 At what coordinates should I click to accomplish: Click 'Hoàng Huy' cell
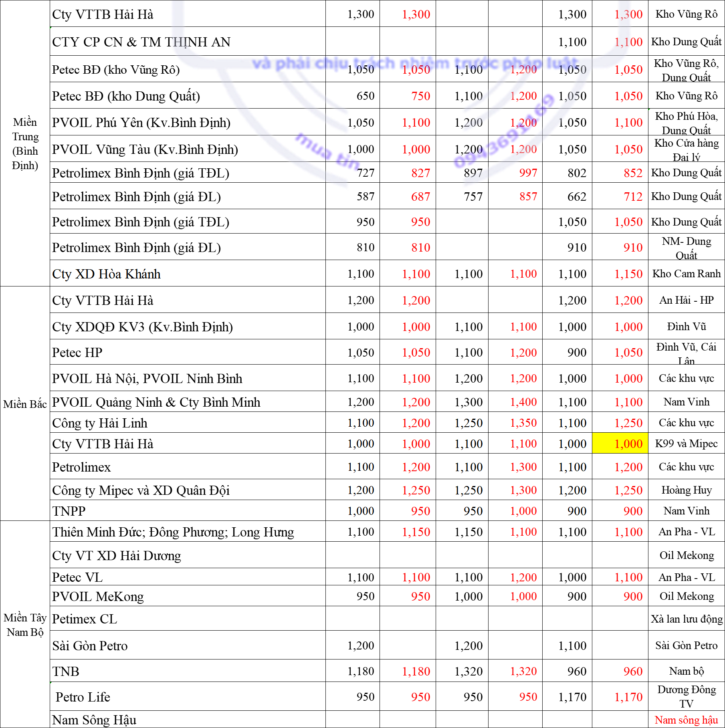pos(687,490)
